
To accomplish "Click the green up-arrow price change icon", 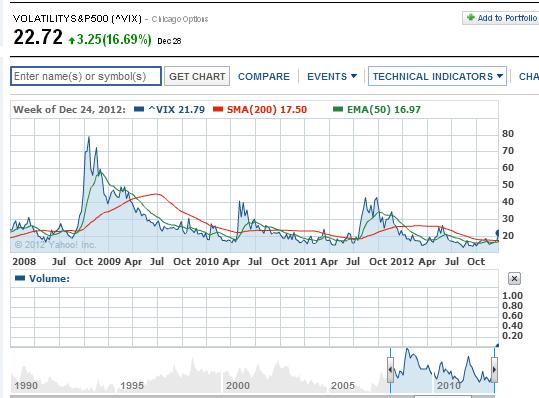I will pyautogui.click(x=72, y=41).
